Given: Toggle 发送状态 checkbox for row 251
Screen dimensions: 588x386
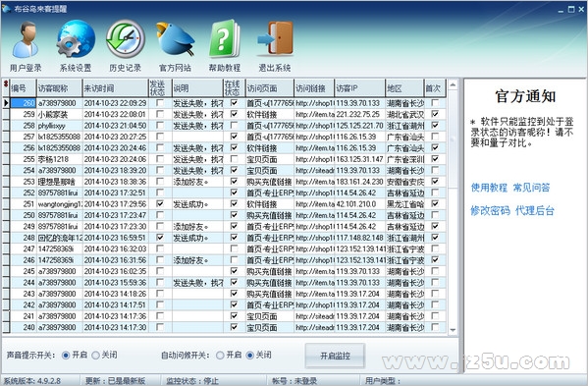Looking at the screenshot, I should pos(160,203).
